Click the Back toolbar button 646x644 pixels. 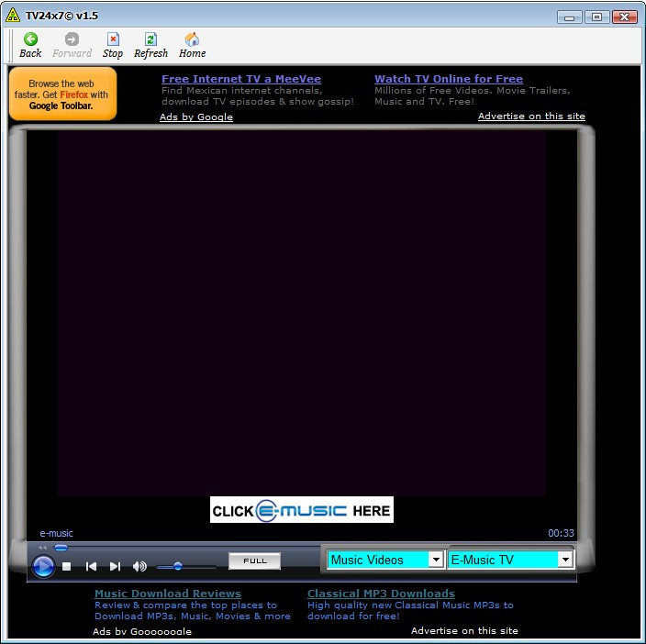click(30, 46)
